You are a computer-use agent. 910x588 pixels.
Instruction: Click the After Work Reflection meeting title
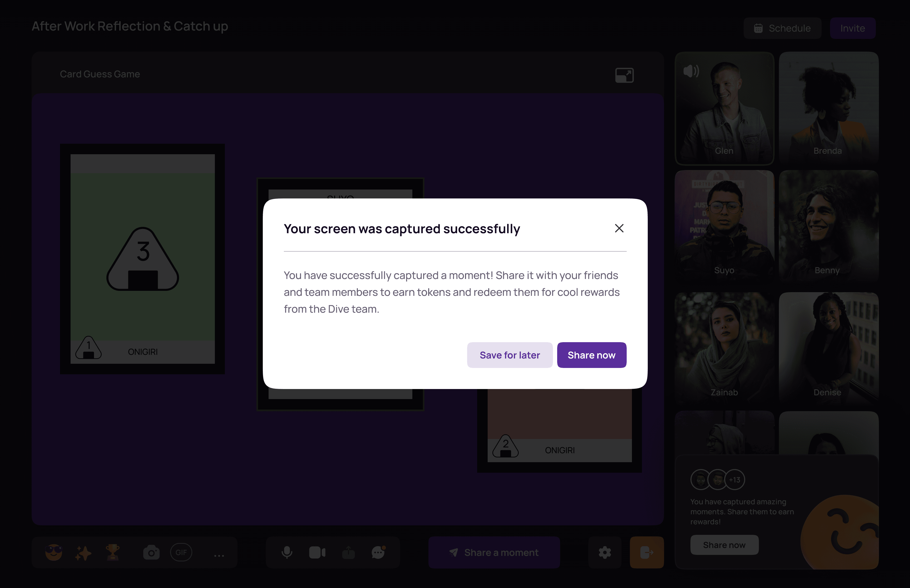coord(130,26)
